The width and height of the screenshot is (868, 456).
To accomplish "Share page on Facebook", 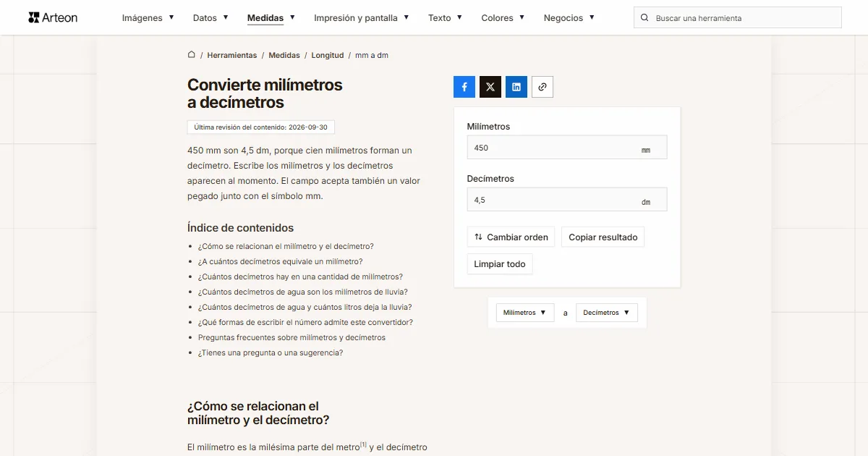I will [464, 87].
